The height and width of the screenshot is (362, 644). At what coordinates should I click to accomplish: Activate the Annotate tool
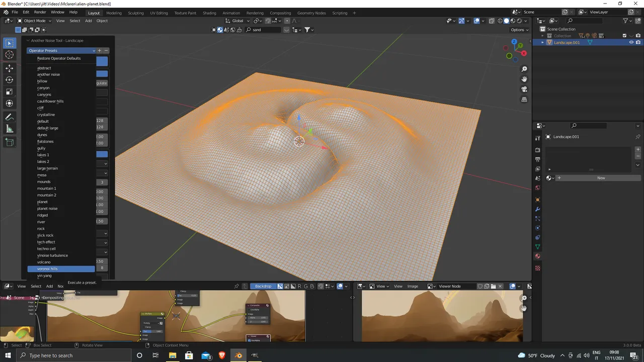coord(10,117)
